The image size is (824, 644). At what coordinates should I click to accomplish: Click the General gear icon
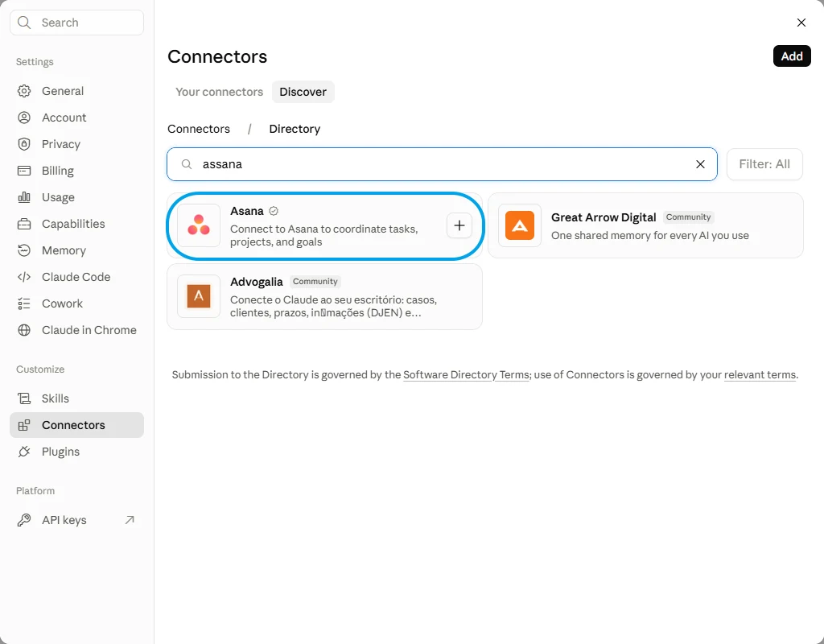click(x=24, y=91)
